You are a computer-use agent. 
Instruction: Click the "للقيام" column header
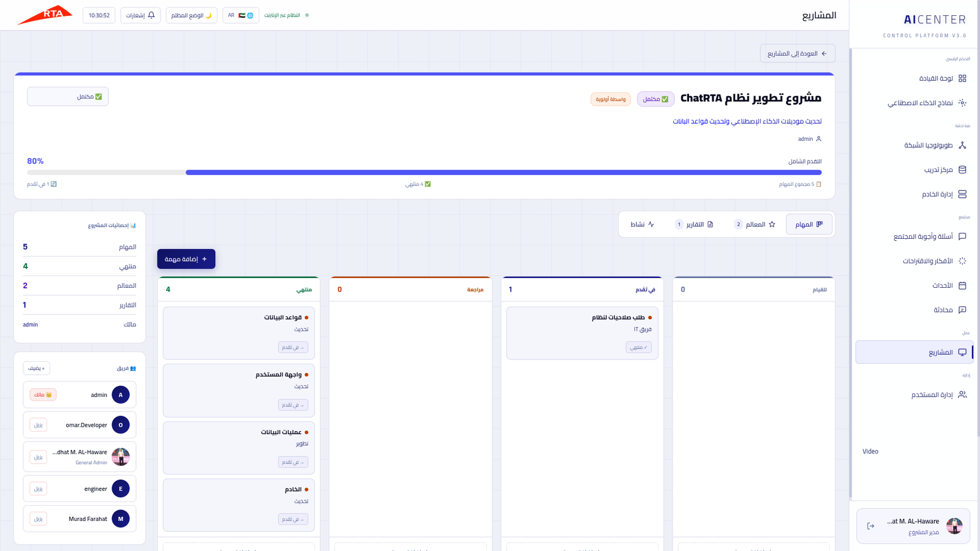coord(753,290)
